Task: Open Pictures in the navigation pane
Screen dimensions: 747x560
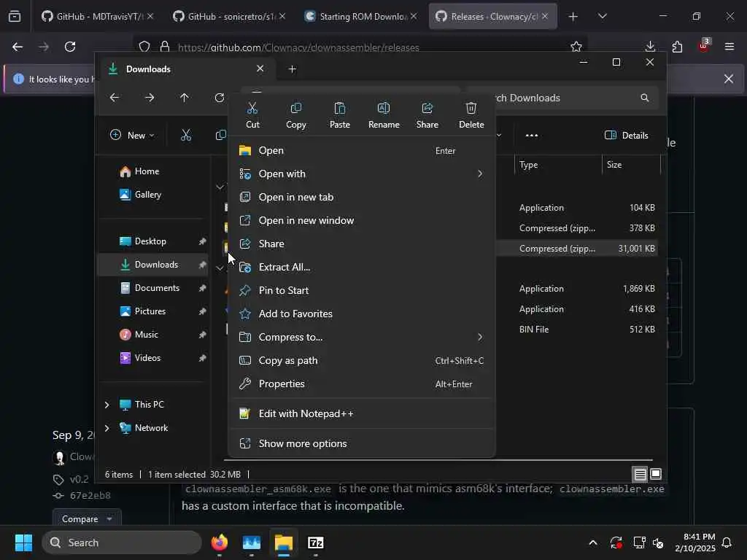Action: click(154, 311)
